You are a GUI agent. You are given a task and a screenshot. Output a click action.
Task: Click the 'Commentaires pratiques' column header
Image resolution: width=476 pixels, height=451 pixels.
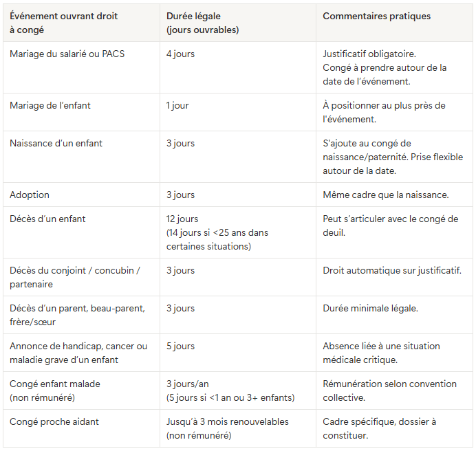(x=376, y=16)
